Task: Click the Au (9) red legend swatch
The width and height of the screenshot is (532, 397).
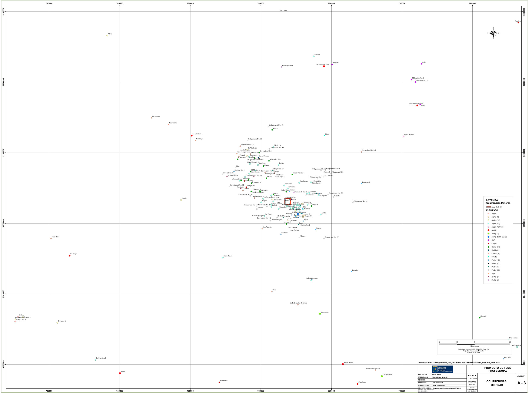Action: [x=488, y=230]
